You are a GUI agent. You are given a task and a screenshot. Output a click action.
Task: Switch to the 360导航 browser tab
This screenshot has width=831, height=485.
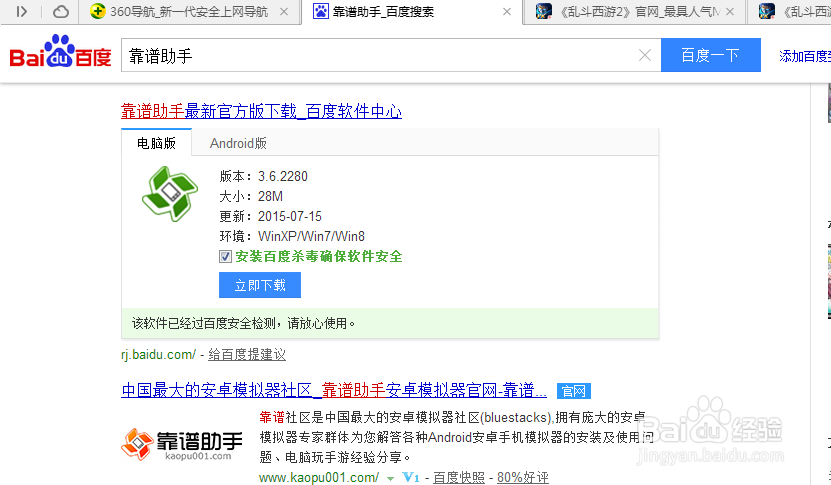pos(189,12)
